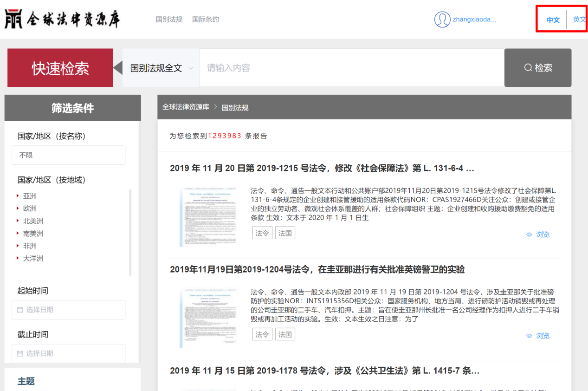Viewport: 588px width, 391px height.
Task: Open the 国家/地区 name dropdown showing 不限
Action: [68, 155]
